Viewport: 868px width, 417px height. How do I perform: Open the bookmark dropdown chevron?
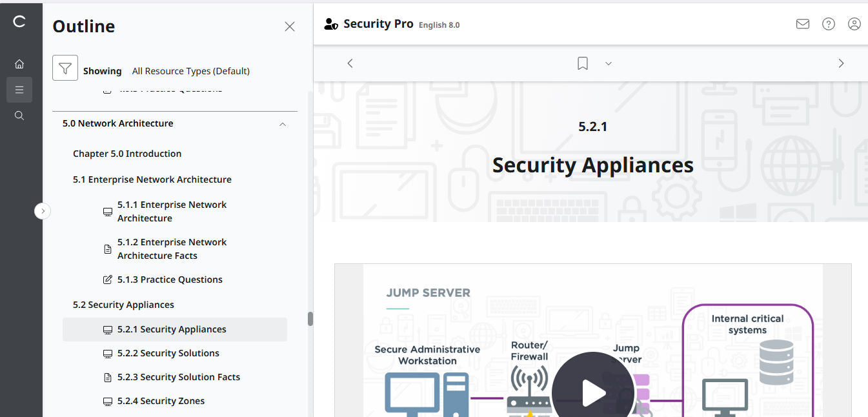608,63
